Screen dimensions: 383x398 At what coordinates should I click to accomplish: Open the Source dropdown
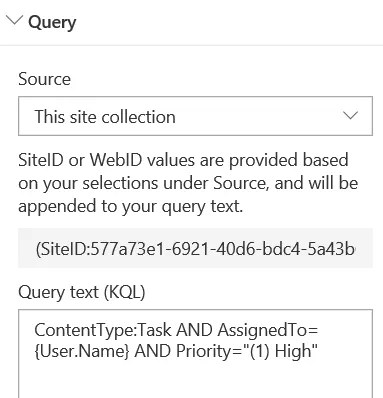[x=195, y=116]
